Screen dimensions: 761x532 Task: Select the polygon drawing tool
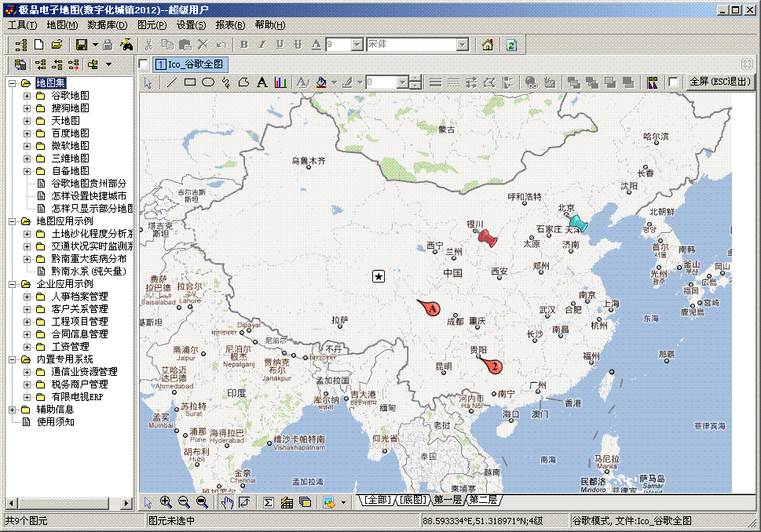tap(243, 82)
